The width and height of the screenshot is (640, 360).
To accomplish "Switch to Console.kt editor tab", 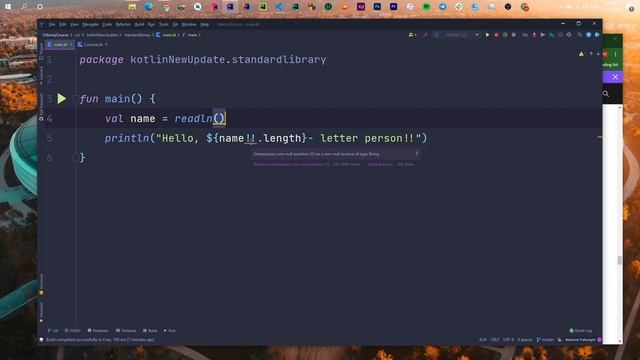I will tap(93, 44).
